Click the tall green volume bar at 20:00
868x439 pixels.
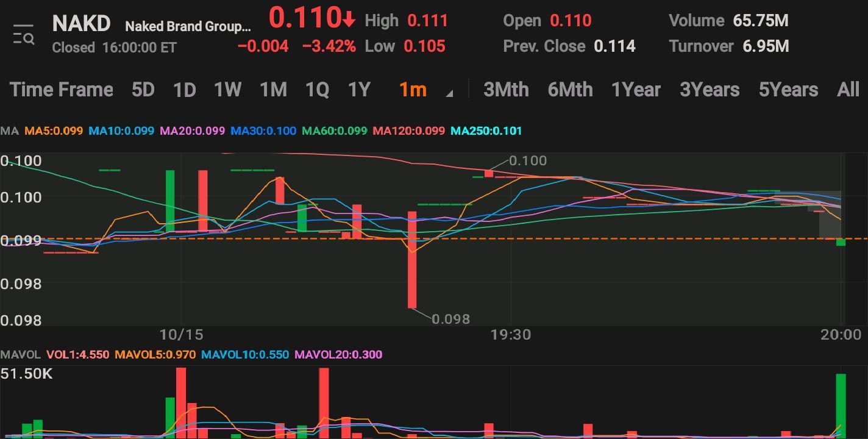point(841,406)
